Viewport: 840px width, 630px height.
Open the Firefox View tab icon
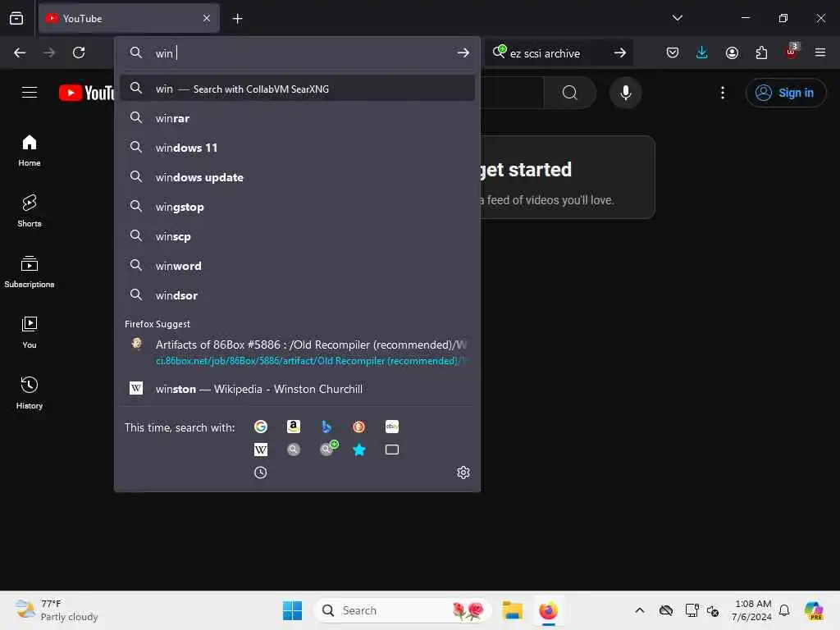[x=16, y=18]
